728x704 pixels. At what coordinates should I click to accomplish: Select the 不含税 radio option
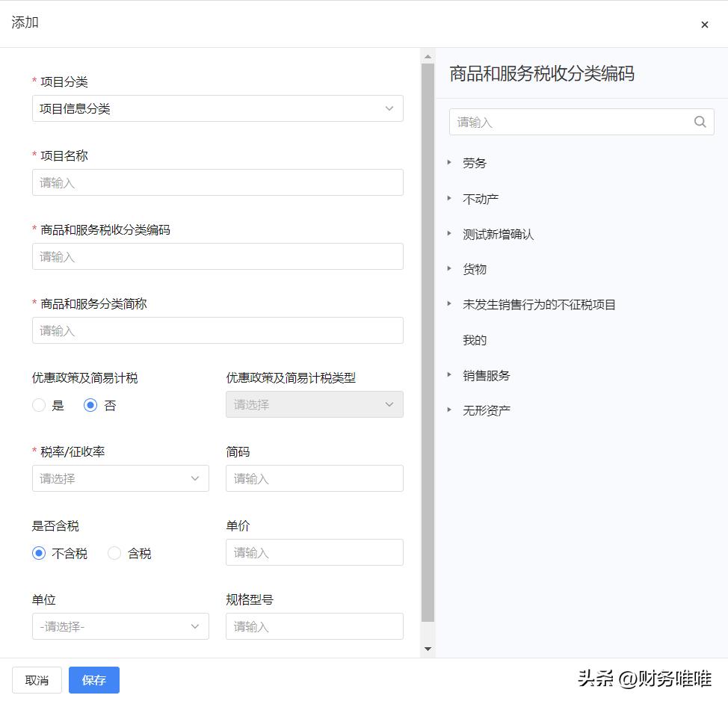[39, 553]
